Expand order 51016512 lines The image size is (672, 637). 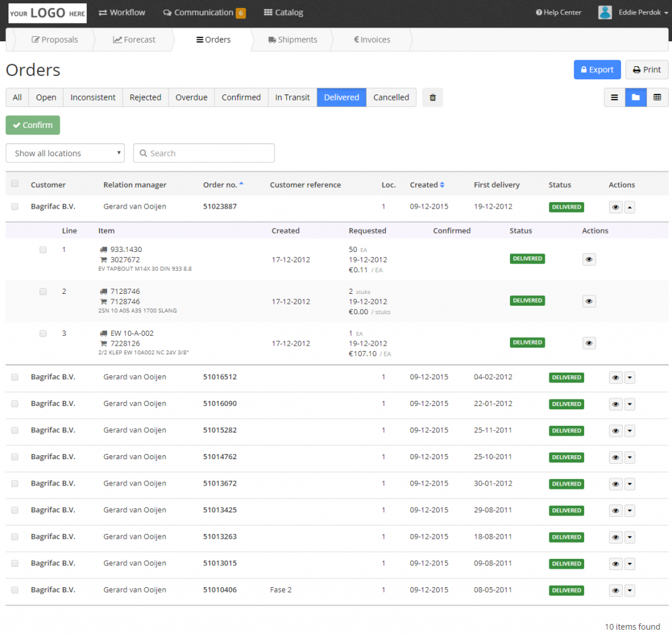[629, 378]
